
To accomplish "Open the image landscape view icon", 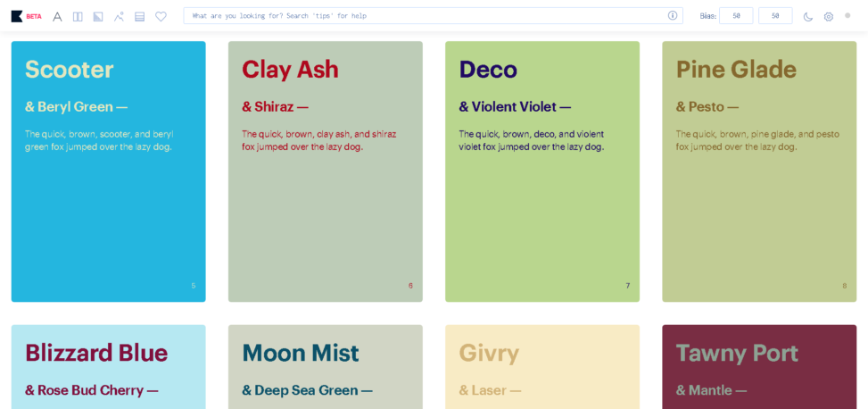I will point(119,17).
